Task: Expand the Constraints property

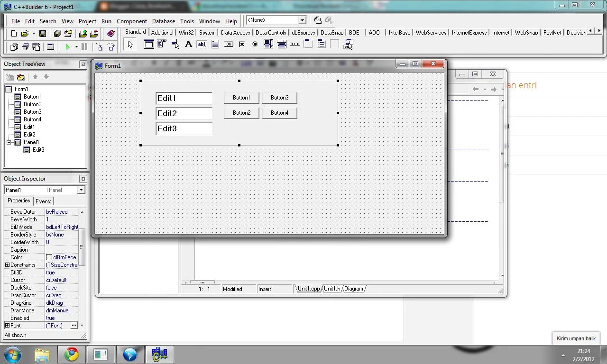Action: [x=7, y=265]
